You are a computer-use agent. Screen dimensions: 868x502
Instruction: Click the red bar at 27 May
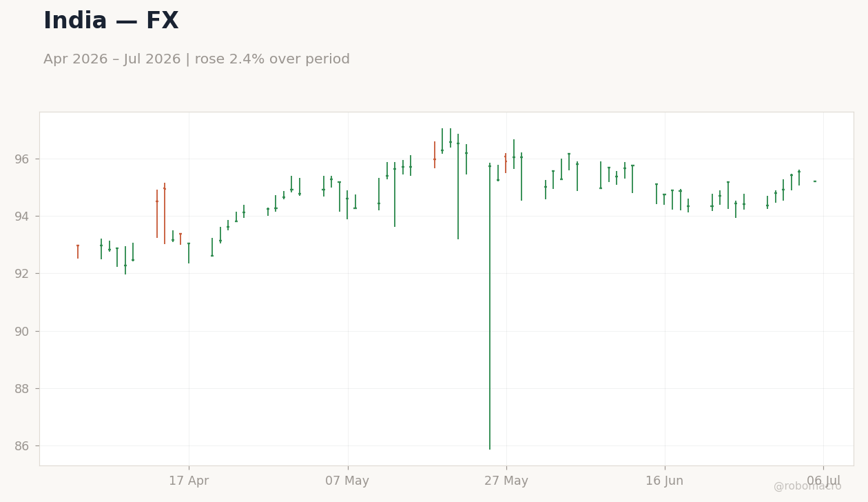pos(506,163)
